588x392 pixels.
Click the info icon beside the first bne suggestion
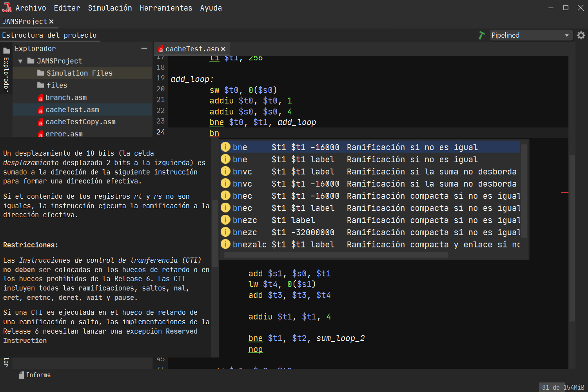[225, 147]
